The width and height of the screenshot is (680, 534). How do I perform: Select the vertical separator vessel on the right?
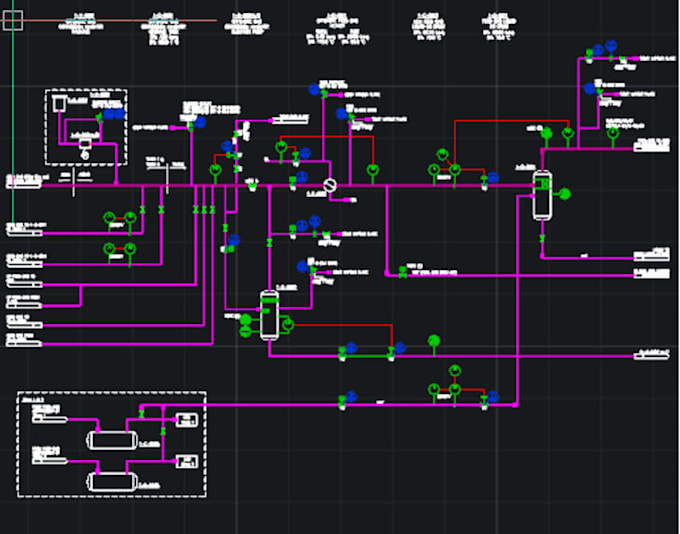(x=542, y=195)
